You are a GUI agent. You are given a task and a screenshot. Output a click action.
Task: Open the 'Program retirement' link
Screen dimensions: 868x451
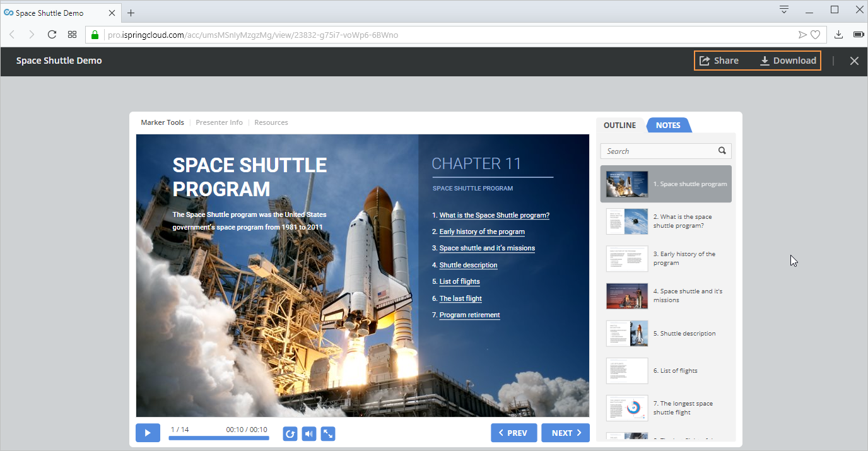[470, 315]
